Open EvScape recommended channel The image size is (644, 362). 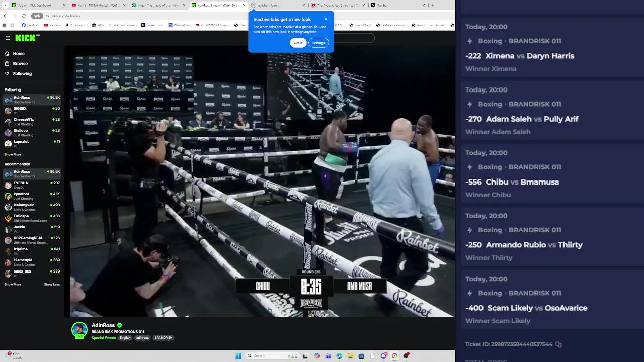point(32,218)
